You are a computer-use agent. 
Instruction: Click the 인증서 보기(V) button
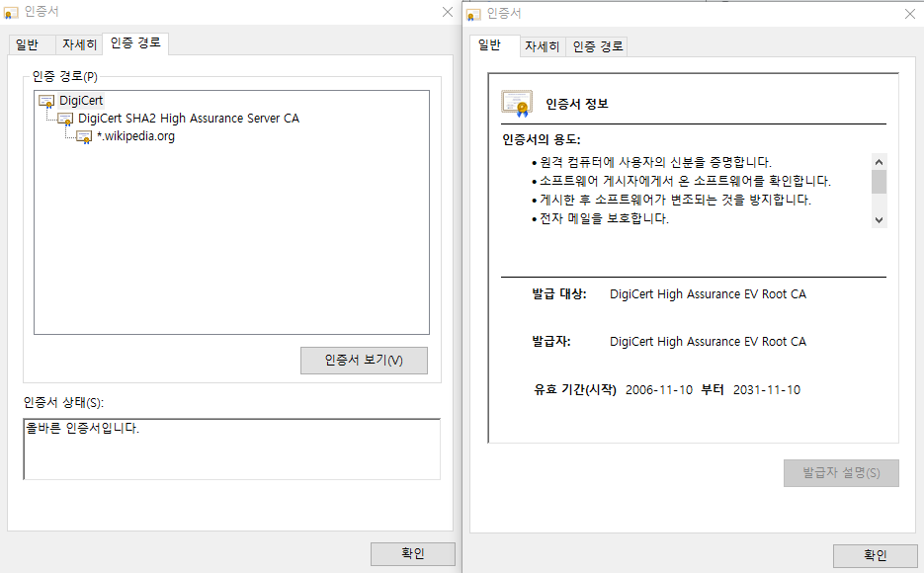coord(364,361)
